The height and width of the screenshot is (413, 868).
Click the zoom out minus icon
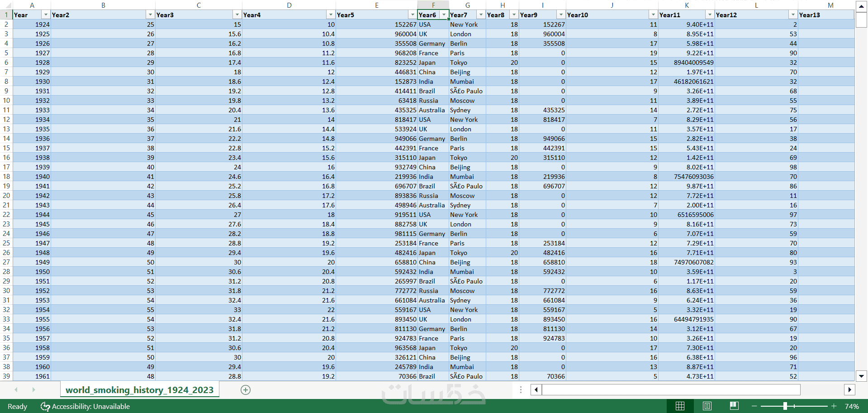tap(754, 406)
